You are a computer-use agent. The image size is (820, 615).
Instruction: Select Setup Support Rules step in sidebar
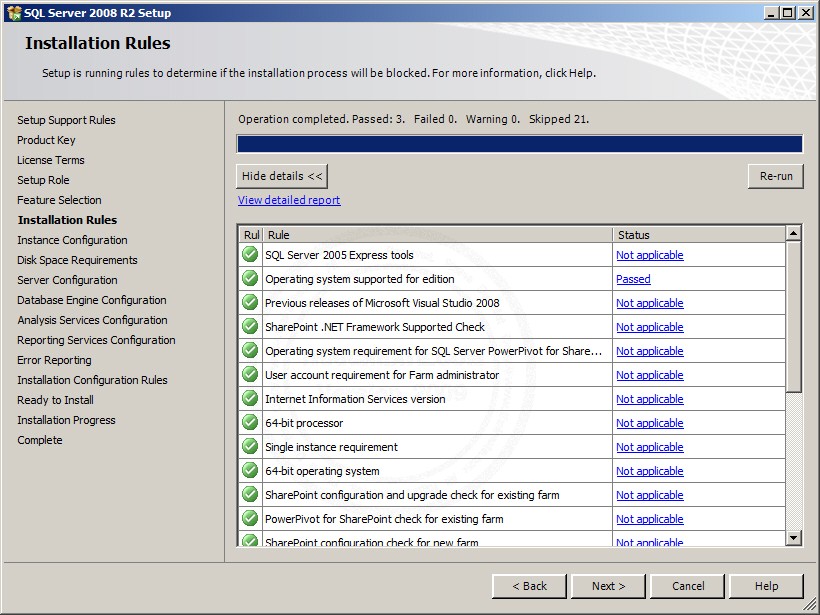(66, 120)
